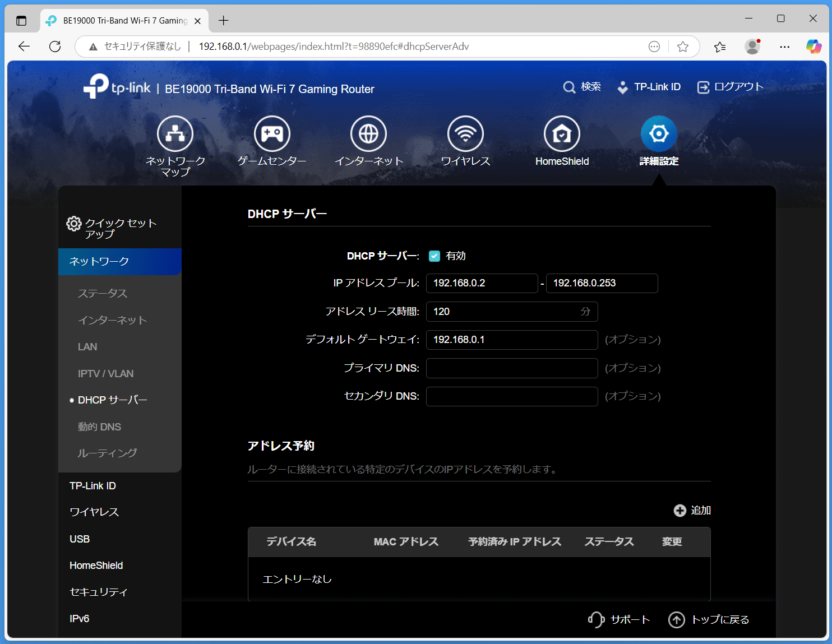The image size is (832, 644).
Task: Add page to favorites star icon
Action: (x=683, y=47)
